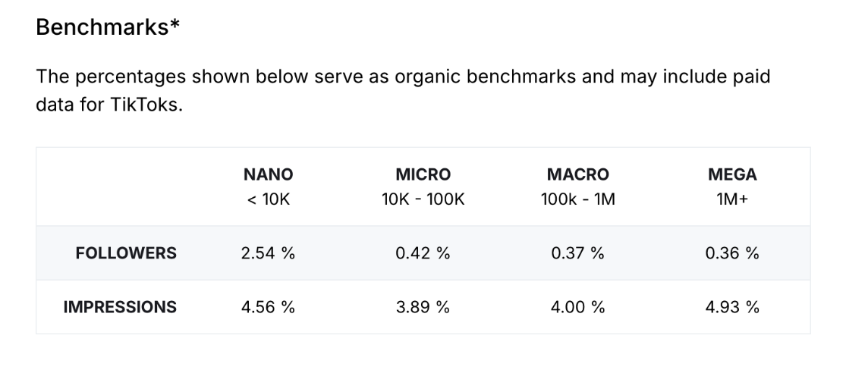Viewport: 868px width, 370px height.
Task: Pick the 4.93 % Mega impressions cell
Action: [732, 307]
